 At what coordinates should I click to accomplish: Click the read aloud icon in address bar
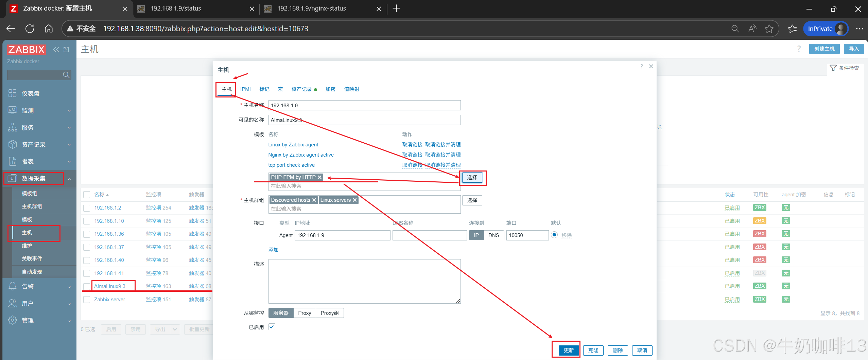pyautogui.click(x=752, y=29)
